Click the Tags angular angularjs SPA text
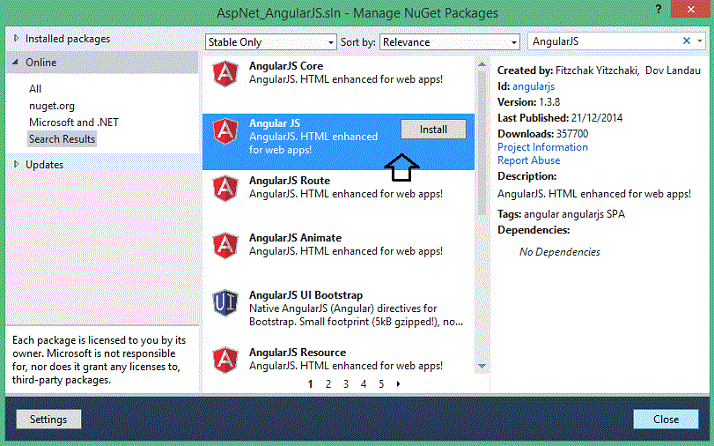 [561, 214]
